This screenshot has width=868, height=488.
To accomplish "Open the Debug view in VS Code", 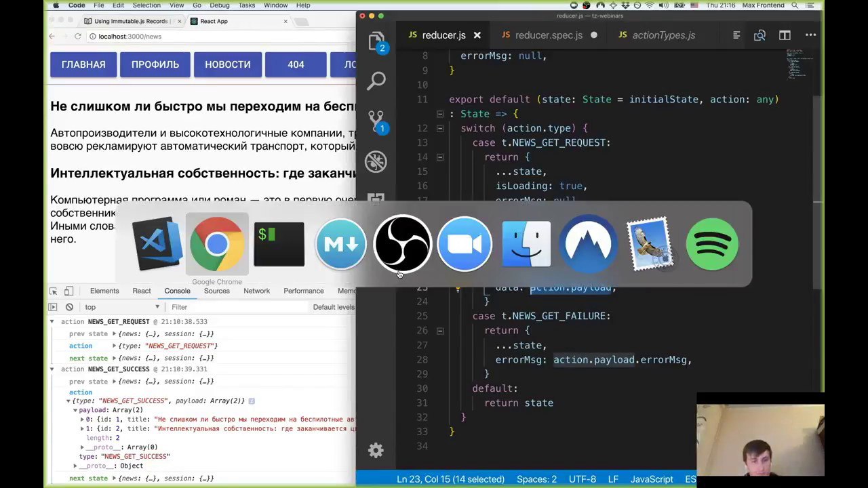I will point(376,161).
